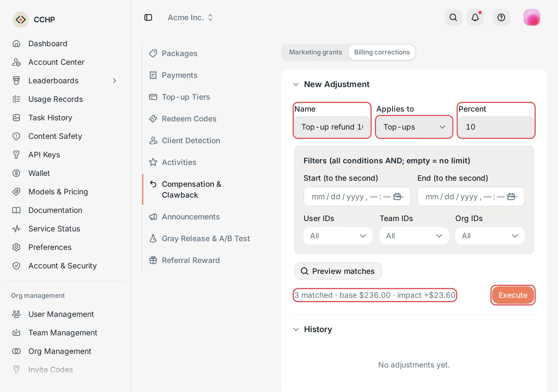The height and width of the screenshot is (392, 558).
Task: Click the Start date-time field
Action: point(357,197)
